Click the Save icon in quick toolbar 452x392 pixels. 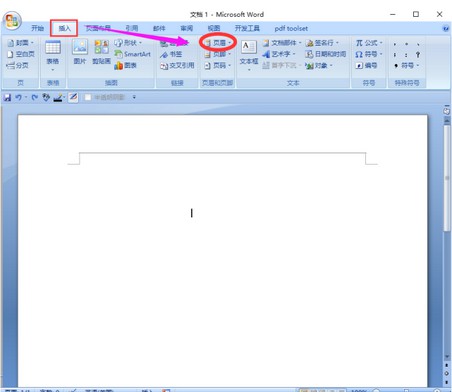[7, 97]
